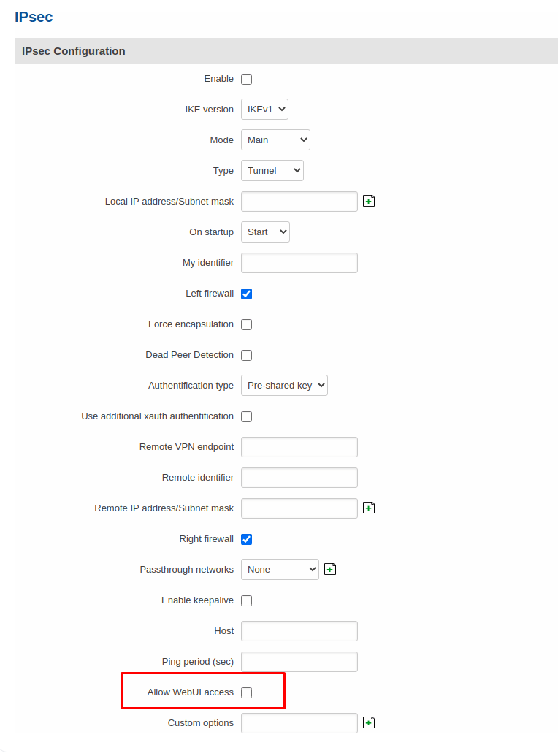The image size is (558, 756).
Task: Click add icon beside Custom options field
Action: (368, 722)
